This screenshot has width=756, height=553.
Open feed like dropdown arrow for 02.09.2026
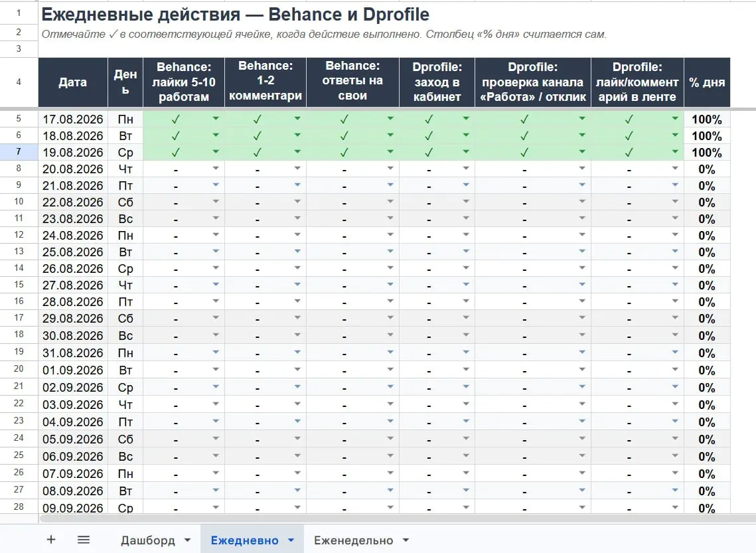pos(674,386)
